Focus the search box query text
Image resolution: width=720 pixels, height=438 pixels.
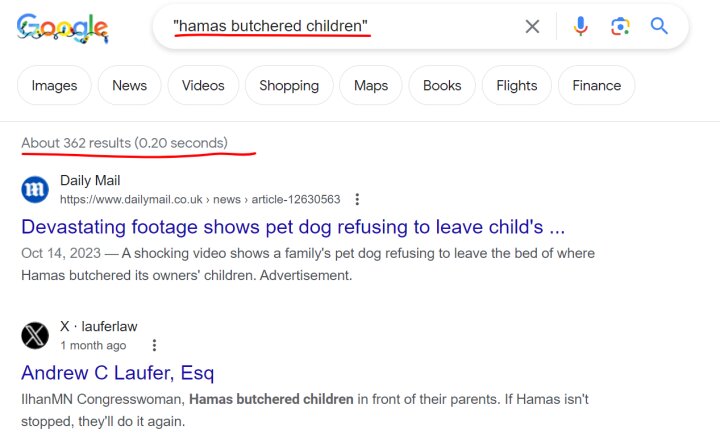click(270, 26)
